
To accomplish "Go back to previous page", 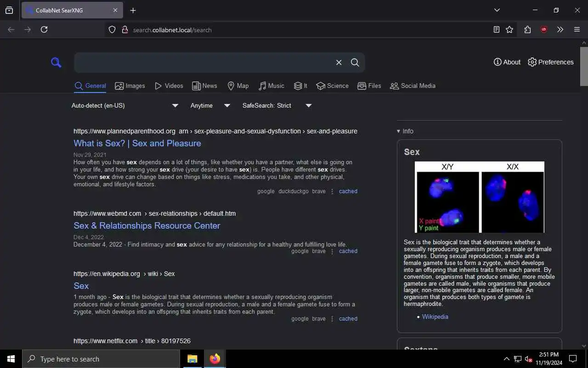I will [x=11, y=29].
